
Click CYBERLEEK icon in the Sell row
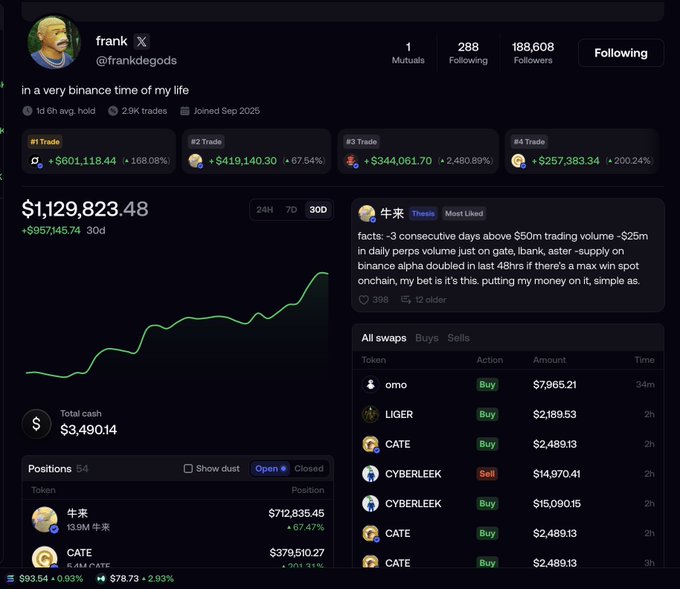370,474
